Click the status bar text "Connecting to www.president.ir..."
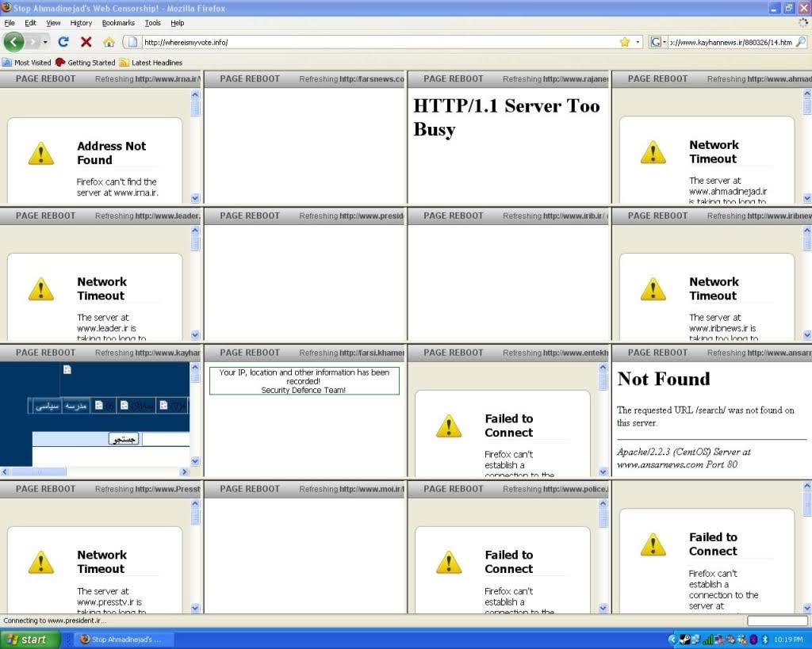Image resolution: width=812 pixels, height=649 pixels. [x=55, y=620]
